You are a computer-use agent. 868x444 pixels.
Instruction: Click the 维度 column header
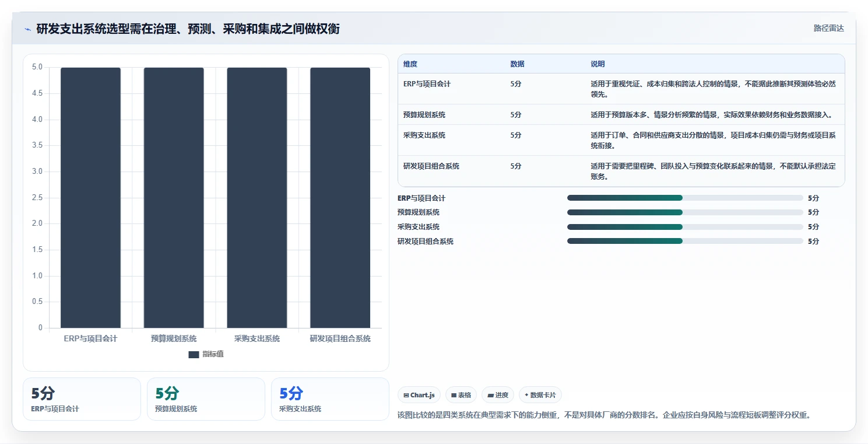click(410, 64)
